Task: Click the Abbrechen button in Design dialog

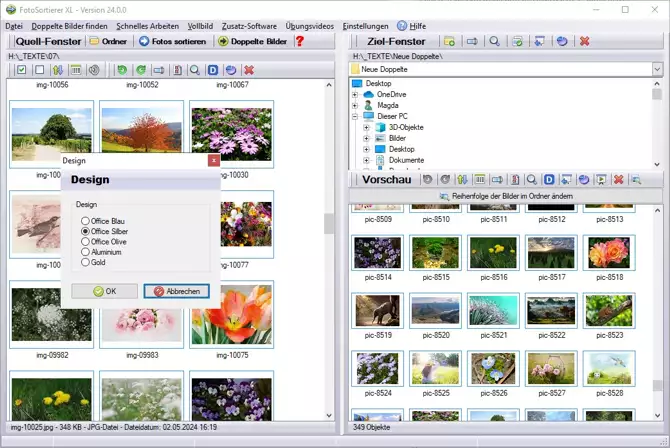Action: 176,291
